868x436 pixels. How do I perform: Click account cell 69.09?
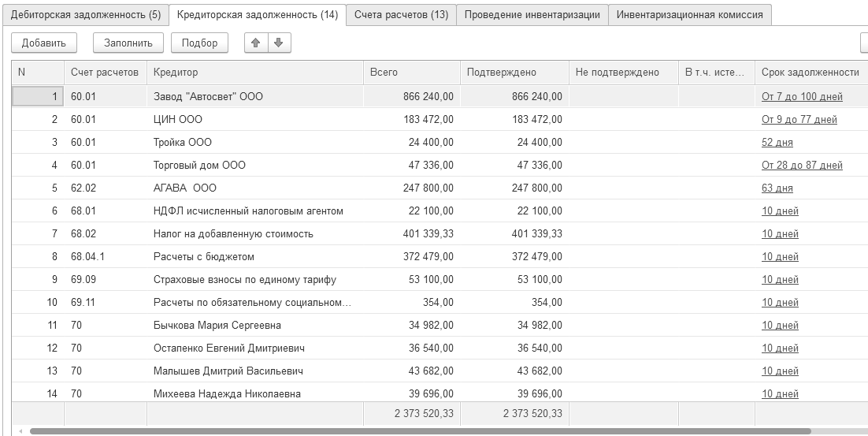point(106,279)
